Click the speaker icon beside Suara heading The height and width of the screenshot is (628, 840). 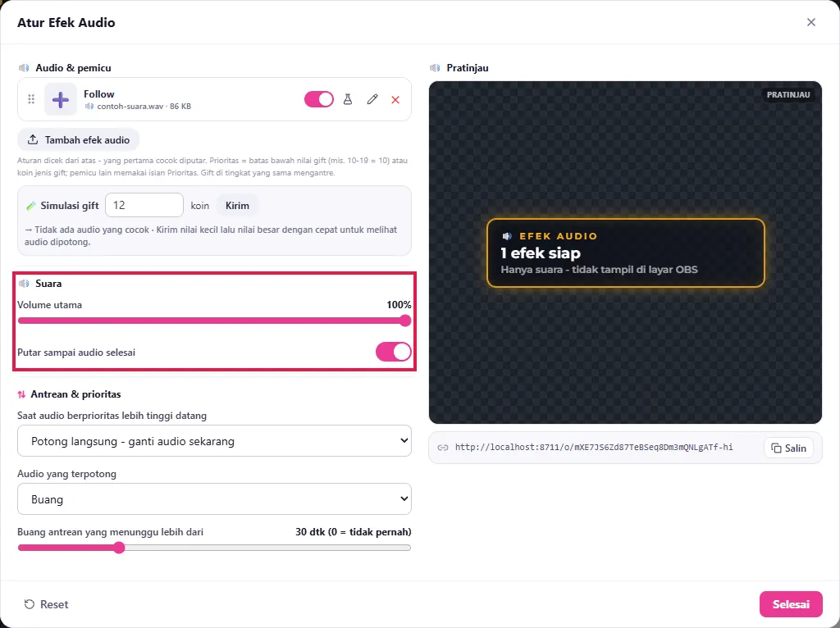tap(24, 284)
